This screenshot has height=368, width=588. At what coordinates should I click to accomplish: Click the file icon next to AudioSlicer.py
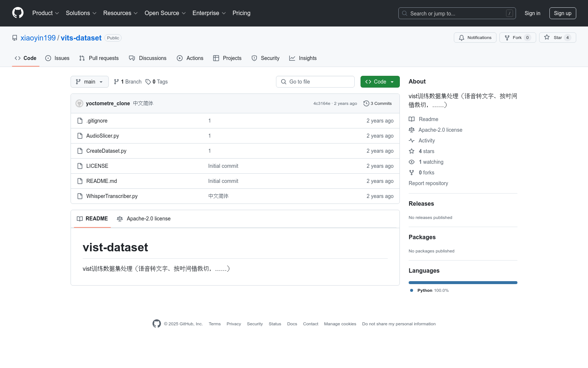click(80, 136)
